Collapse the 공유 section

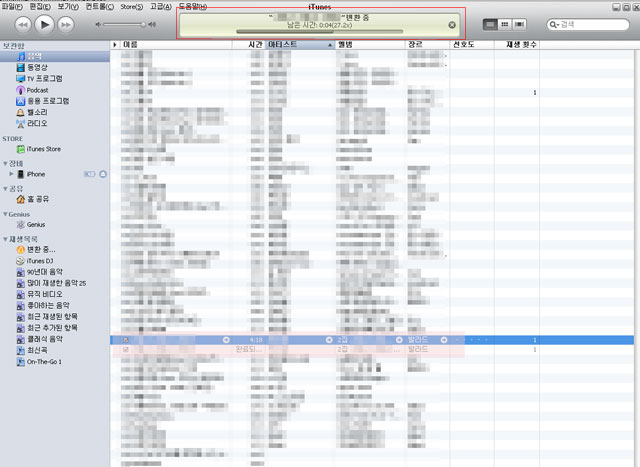5,188
